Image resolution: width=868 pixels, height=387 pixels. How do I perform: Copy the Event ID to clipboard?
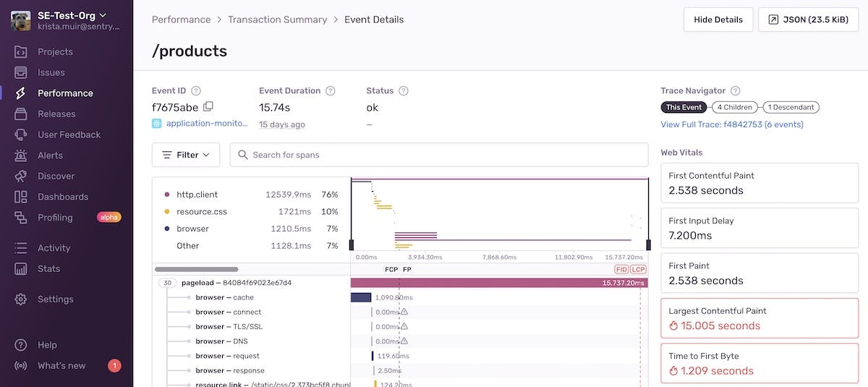coord(208,107)
